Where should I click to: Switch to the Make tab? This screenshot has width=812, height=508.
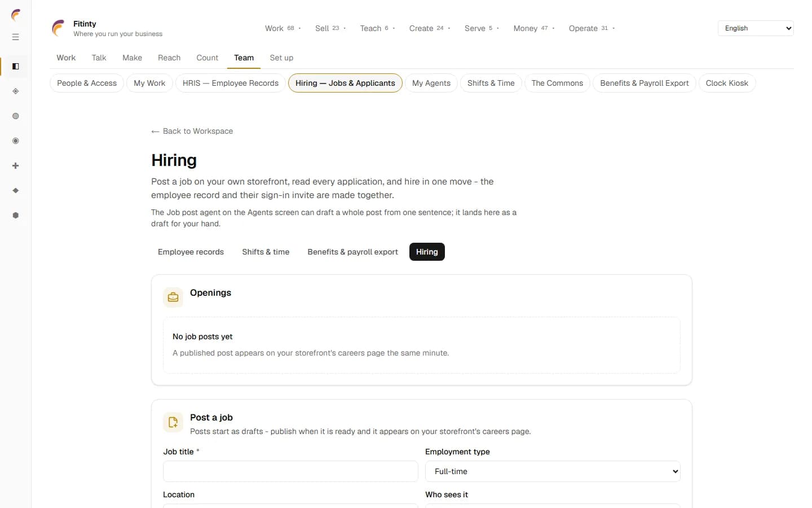click(x=132, y=58)
